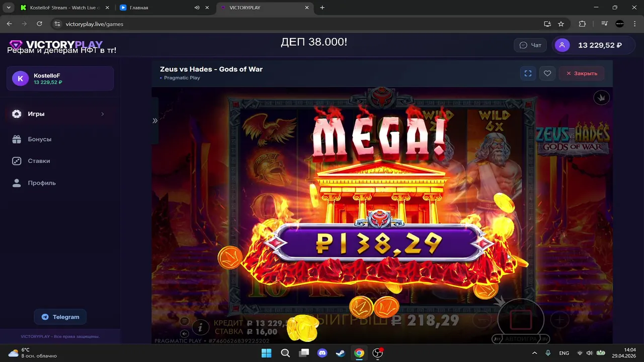Click the microphone tray icon

(548, 353)
